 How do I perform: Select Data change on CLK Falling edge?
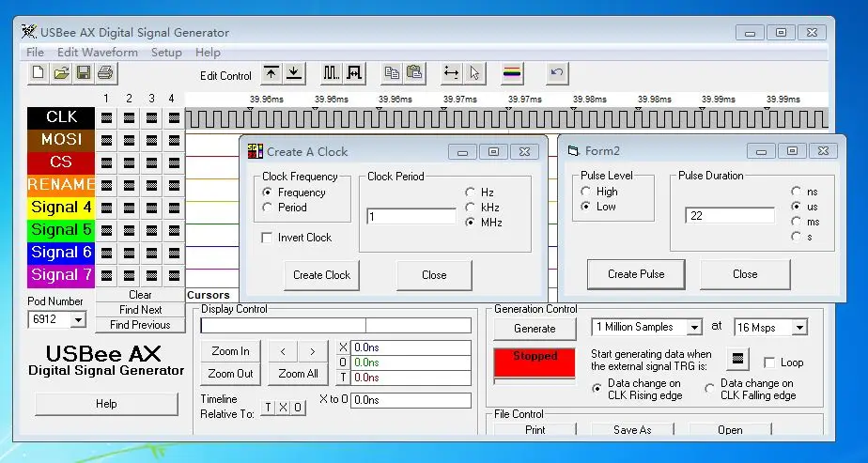(709, 389)
